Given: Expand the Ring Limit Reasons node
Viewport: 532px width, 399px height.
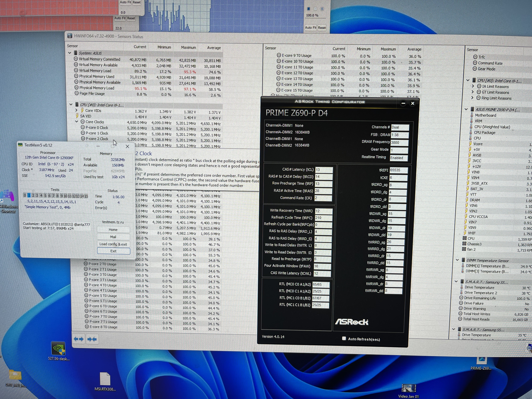Looking at the screenshot, I should pyautogui.click(x=472, y=98).
